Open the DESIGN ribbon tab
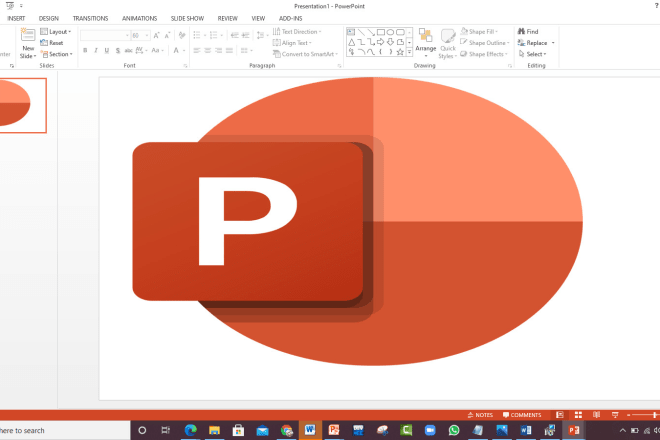 tap(49, 19)
